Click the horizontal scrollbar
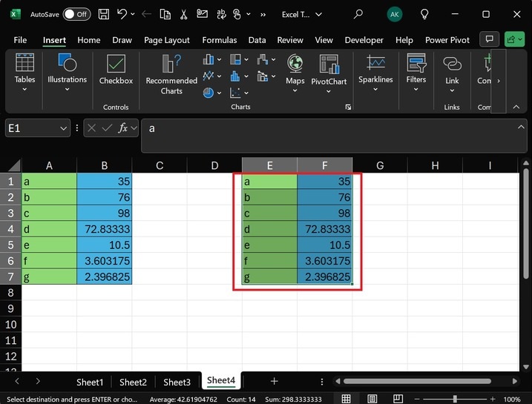The width and height of the screenshot is (532, 404). [417, 381]
